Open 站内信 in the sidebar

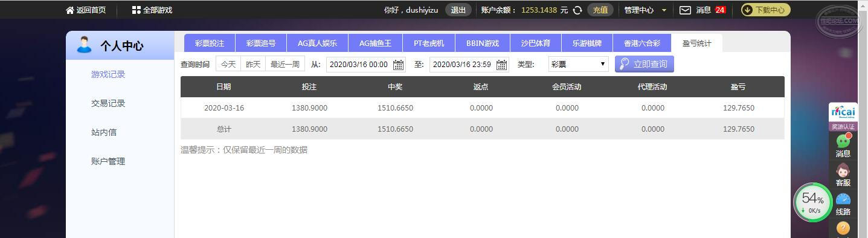tap(104, 132)
